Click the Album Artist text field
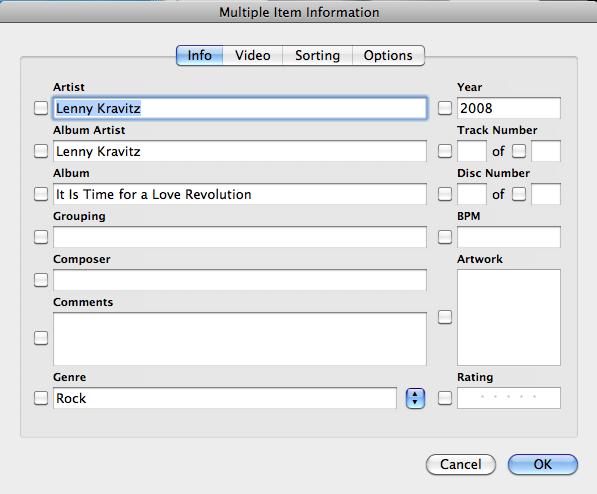Viewport: 597px width, 494px height. (240, 151)
